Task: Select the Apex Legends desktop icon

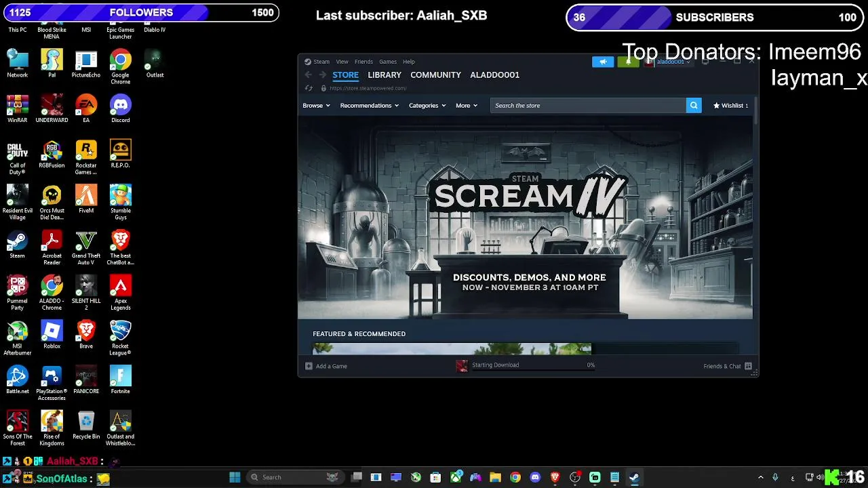Action: [121, 293]
